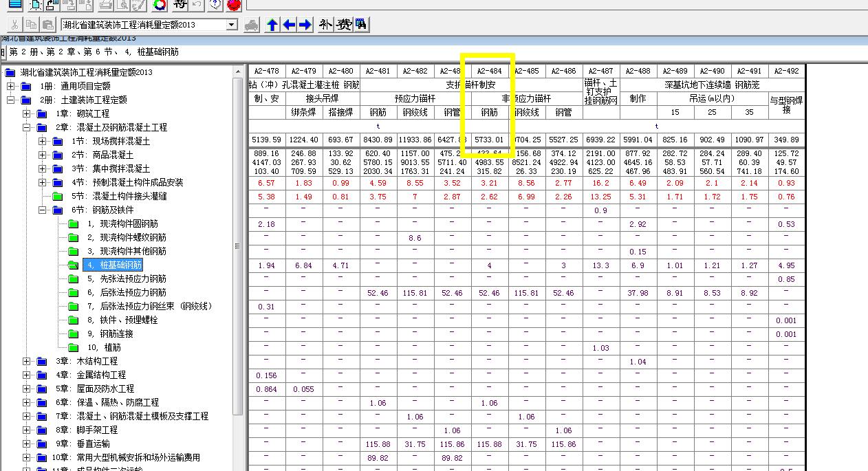Click the 费 fee toolbar icon
868x471 pixels.
(343, 25)
